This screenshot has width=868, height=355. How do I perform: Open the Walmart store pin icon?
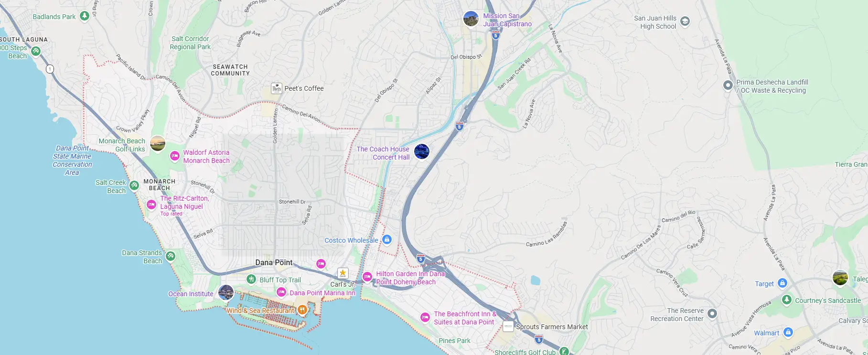788,332
